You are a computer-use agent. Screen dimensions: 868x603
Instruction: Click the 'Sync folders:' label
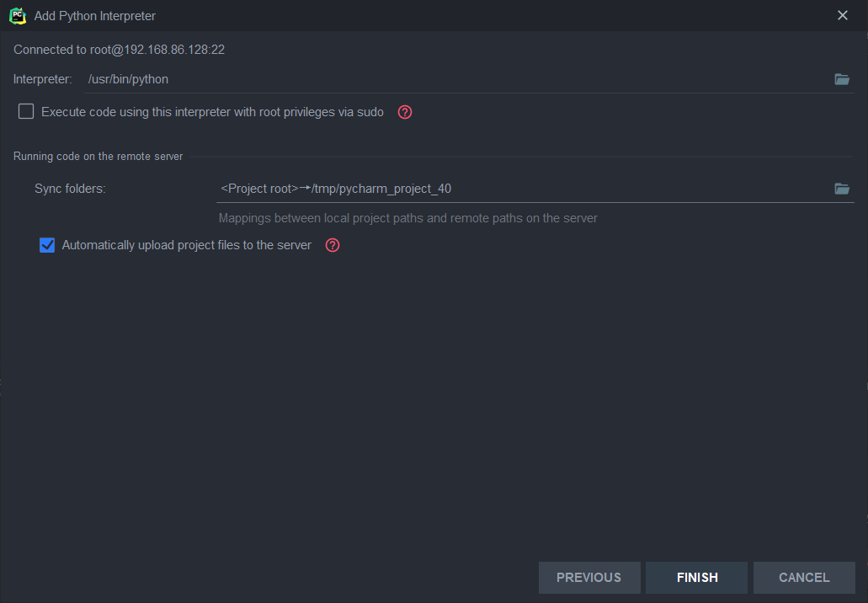(x=70, y=189)
